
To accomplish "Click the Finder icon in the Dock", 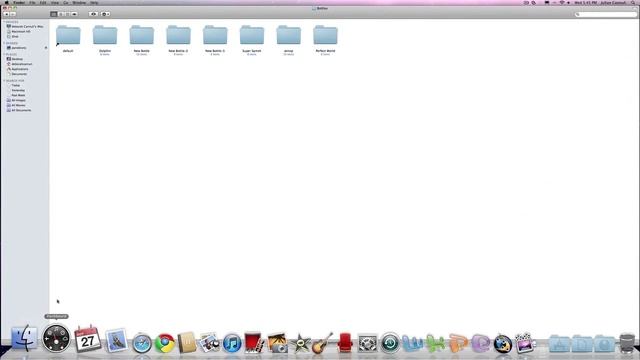I will pyautogui.click(x=24, y=338).
